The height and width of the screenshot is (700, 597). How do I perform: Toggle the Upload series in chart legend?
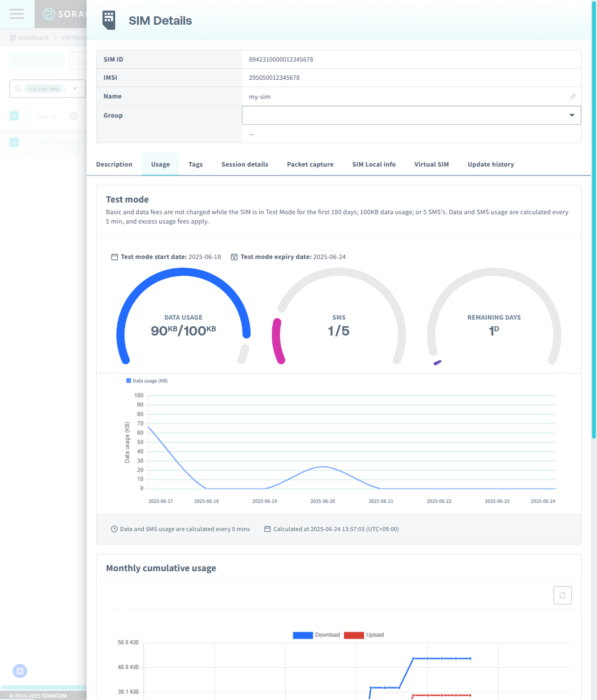pyautogui.click(x=354, y=635)
